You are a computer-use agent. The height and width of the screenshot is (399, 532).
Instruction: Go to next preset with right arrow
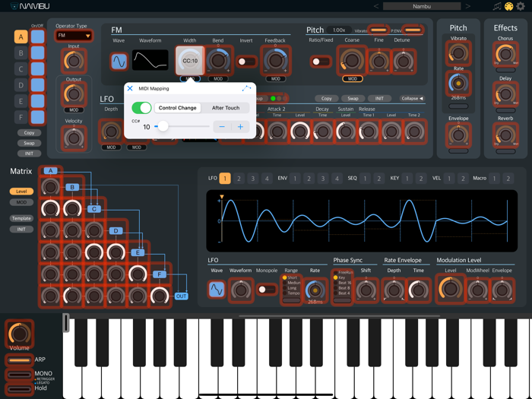[x=468, y=6]
